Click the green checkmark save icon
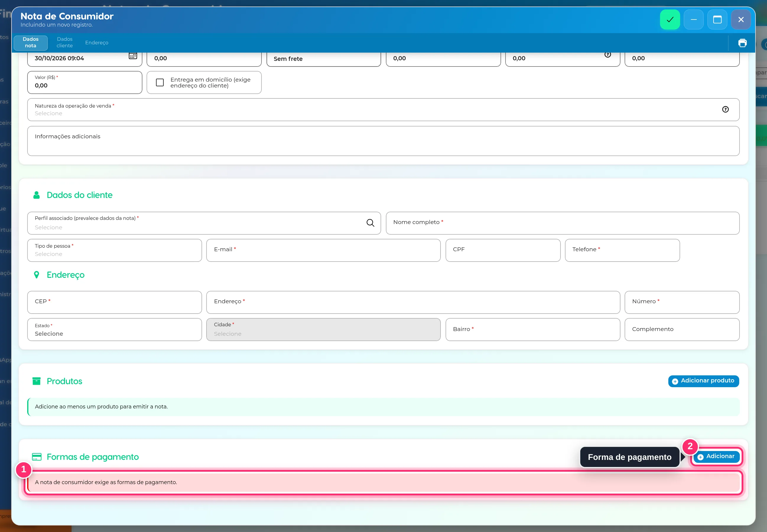The width and height of the screenshot is (767, 532). pos(670,20)
